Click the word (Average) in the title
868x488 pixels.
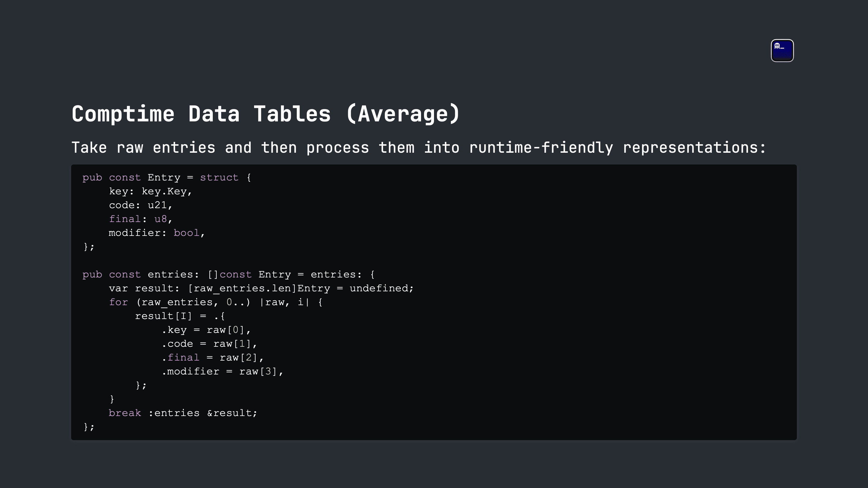[x=403, y=114]
